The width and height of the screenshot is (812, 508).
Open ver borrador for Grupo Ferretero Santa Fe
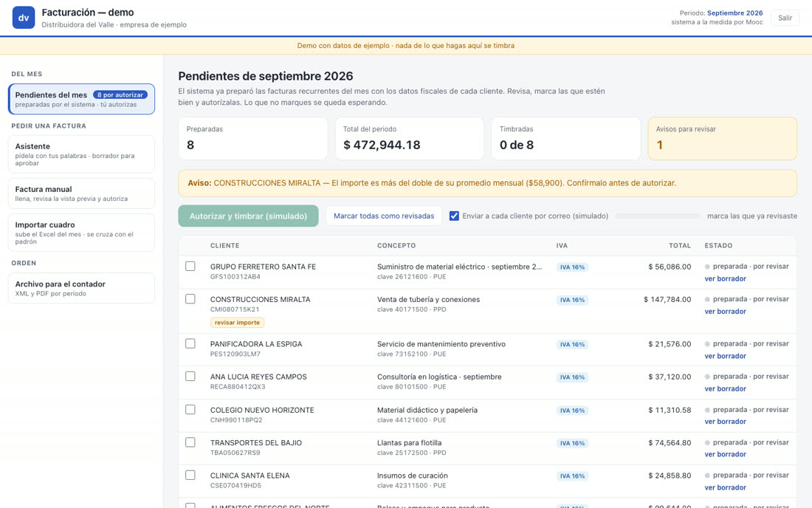click(725, 278)
